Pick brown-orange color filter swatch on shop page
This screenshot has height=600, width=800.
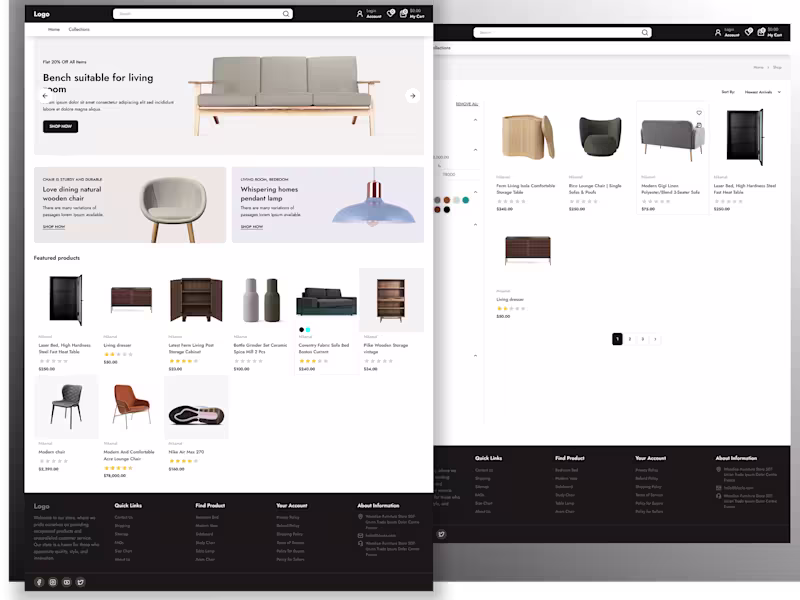point(446,200)
